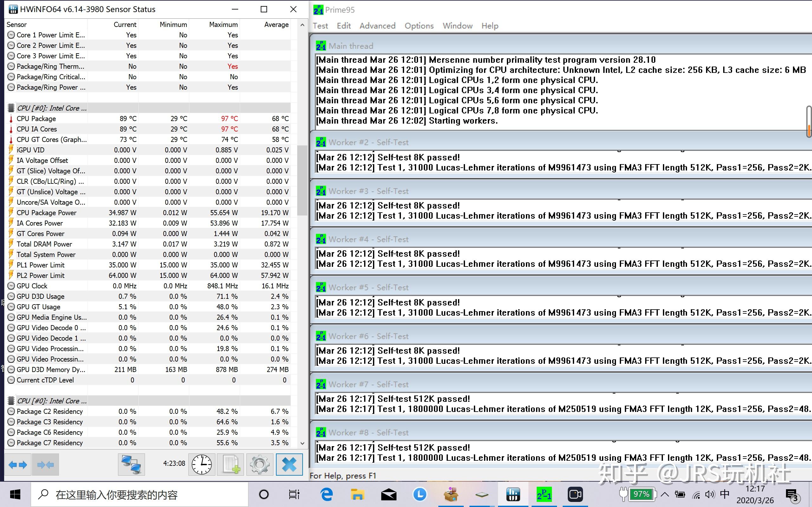Click the HWiNFO taskbar icon
812x507 pixels.
point(513,494)
